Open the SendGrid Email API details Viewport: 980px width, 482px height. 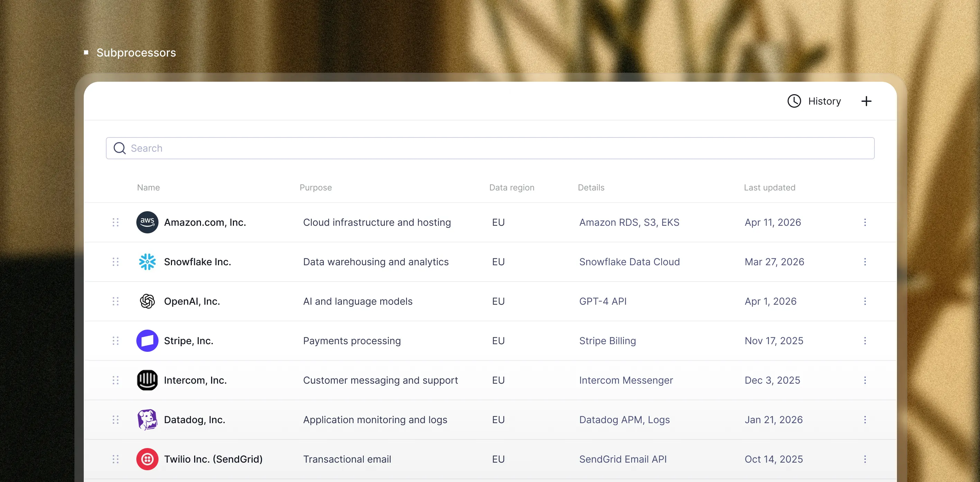pyautogui.click(x=623, y=459)
